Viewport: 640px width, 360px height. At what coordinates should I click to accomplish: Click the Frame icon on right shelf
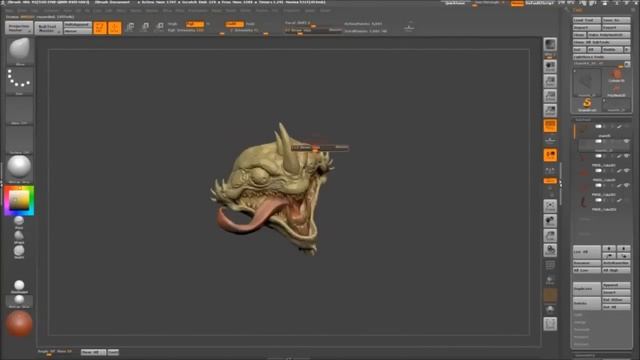point(550,205)
